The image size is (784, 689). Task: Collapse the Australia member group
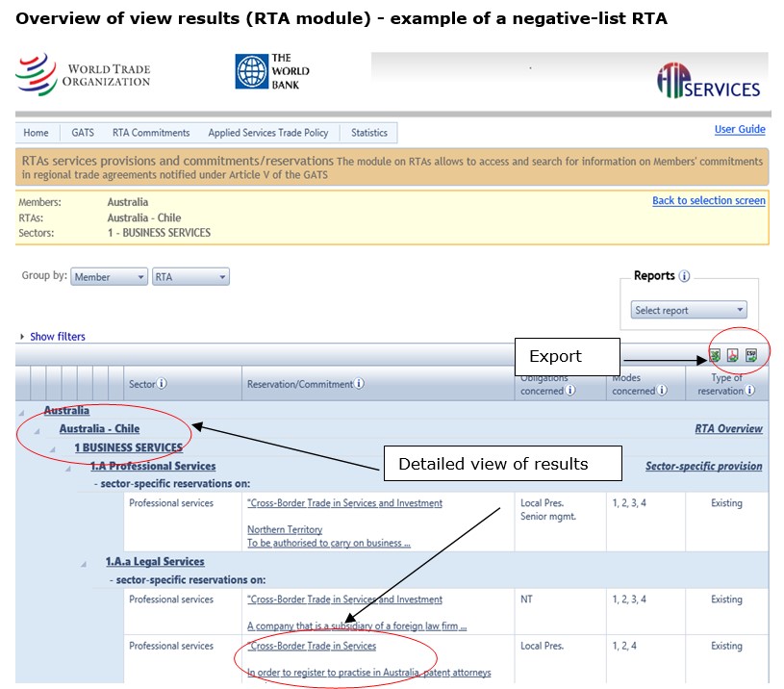tap(21, 413)
